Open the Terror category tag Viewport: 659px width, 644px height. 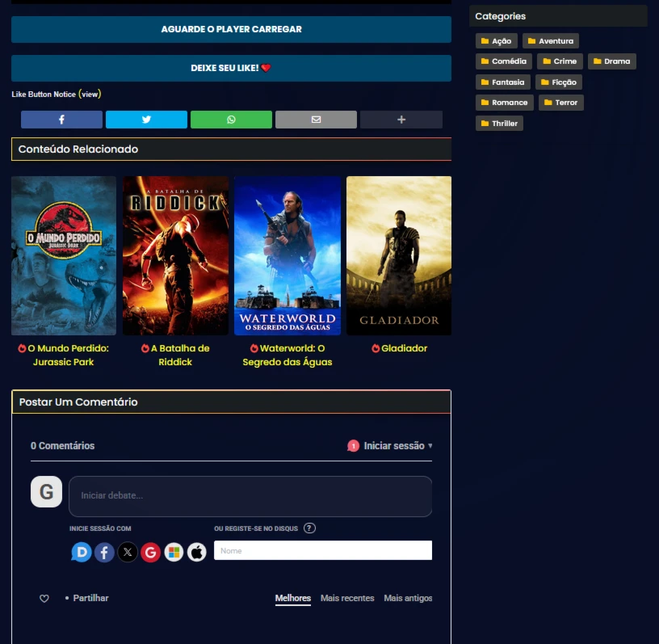coord(561,102)
